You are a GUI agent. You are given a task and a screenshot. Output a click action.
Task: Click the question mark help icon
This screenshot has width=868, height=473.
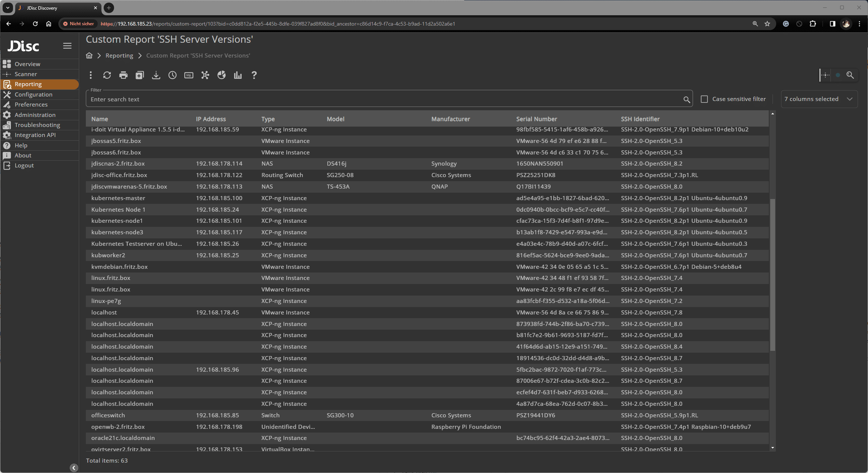254,75
